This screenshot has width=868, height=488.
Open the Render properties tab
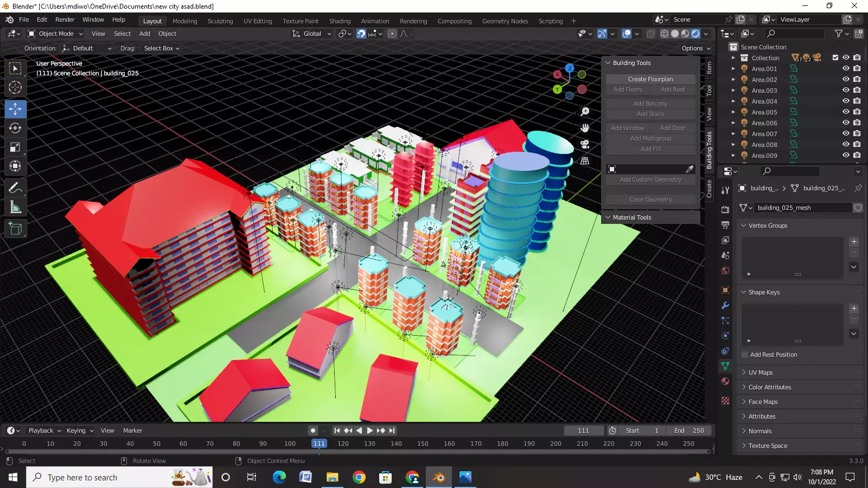point(725,209)
